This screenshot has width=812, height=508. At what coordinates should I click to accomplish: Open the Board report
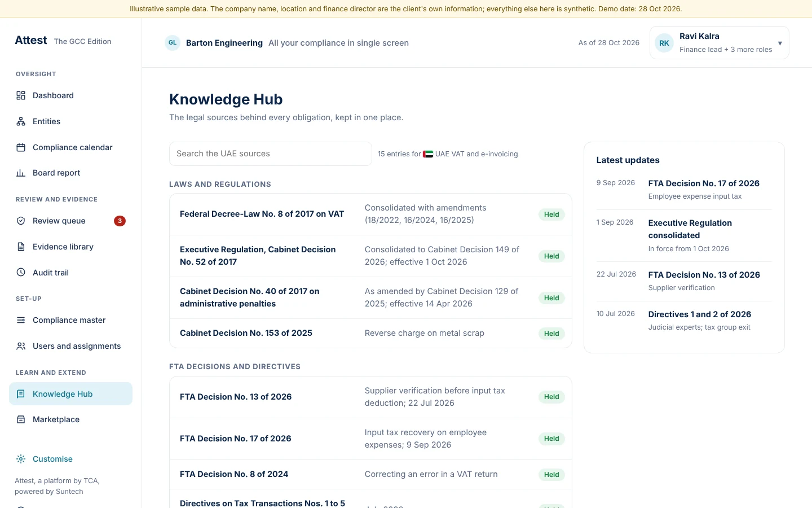pyautogui.click(x=70, y=173)
